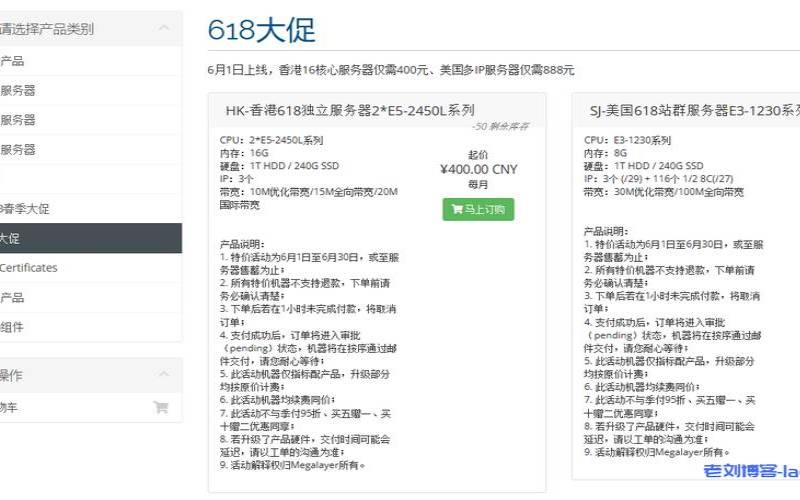Open the Certificates category
Screen dimensions: 800x500
[x=29, y=268]
